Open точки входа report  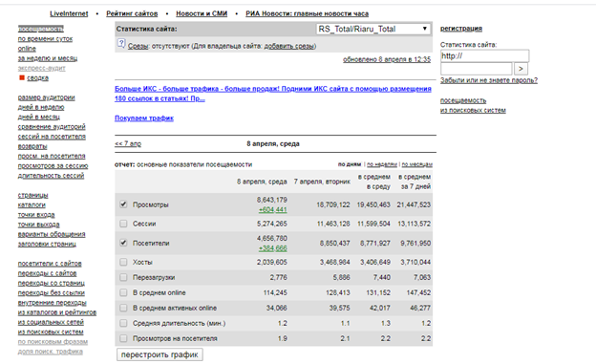[x=36, y=215]
